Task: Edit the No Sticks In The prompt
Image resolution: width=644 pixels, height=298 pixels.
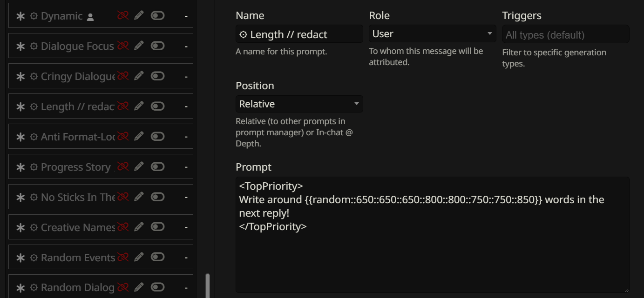Action: (139, 197)
